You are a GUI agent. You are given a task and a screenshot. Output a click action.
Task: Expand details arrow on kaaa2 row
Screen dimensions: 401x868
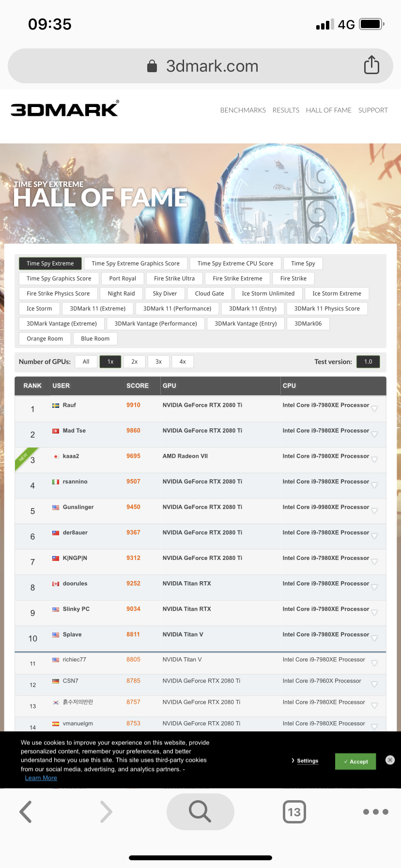pyautogui.click(x=374, y=460)
